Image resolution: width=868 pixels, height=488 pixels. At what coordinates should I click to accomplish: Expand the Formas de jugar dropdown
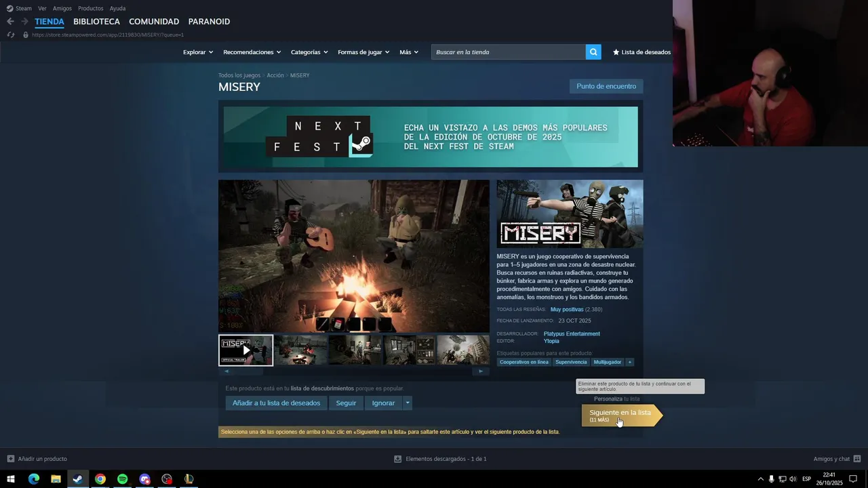coord(363,52)
